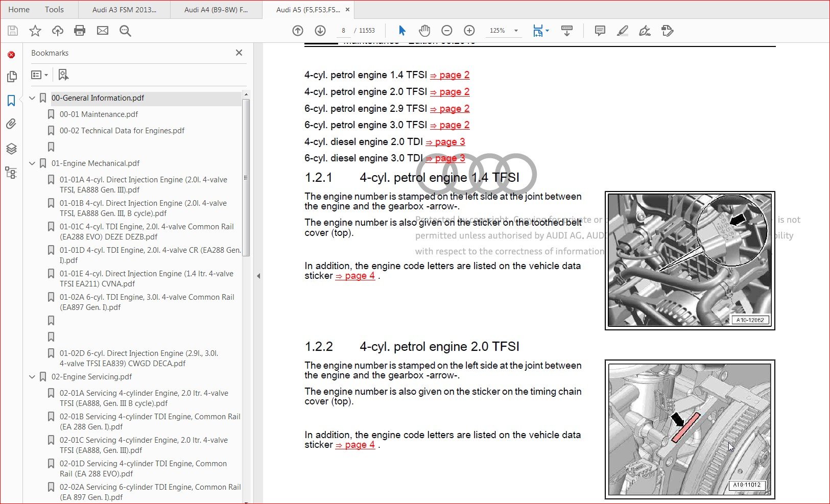The height and width of the screenshot is (504, 830).
Task: Open 01-01E 1.4 ltr CVNA bookmark
Action: click(147, 279)
